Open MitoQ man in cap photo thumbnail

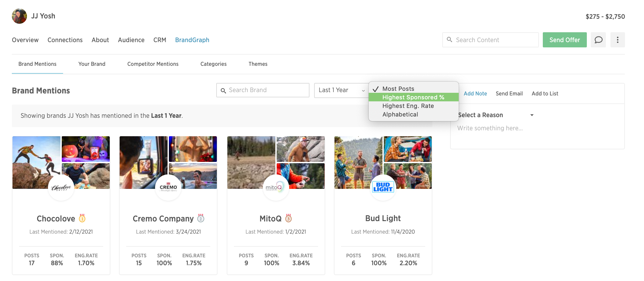coord(301,149)
